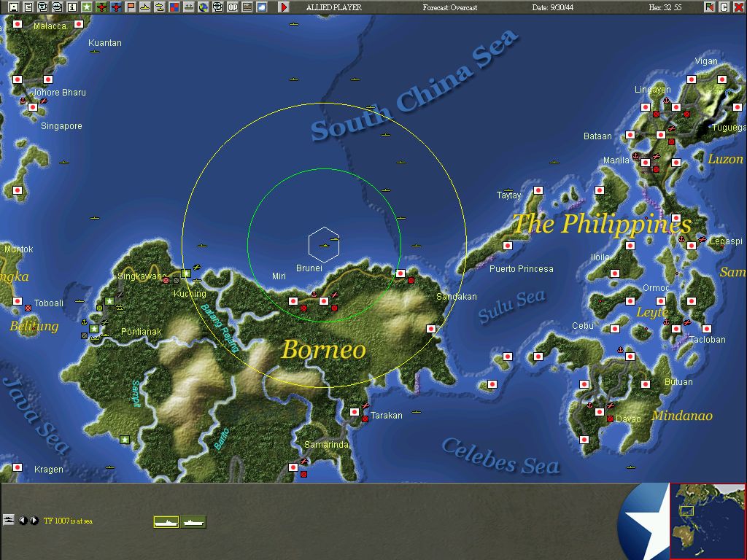Select the Japanese base flag at Miri
The image size is (747, 560).
coord(293,301)
